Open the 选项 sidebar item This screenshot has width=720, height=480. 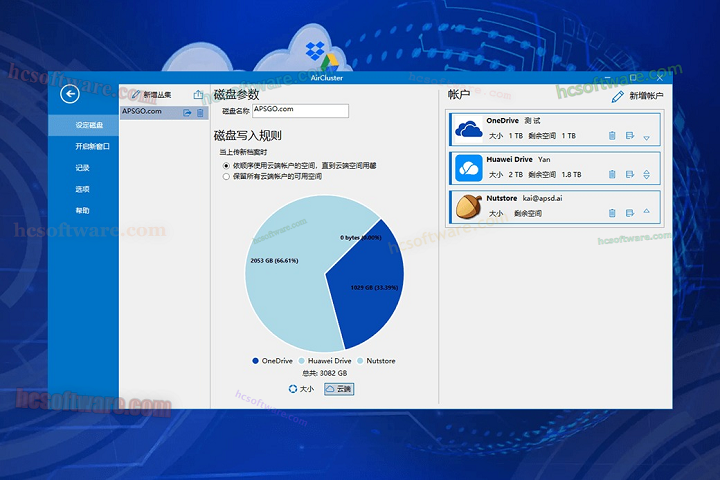[84, 189]
